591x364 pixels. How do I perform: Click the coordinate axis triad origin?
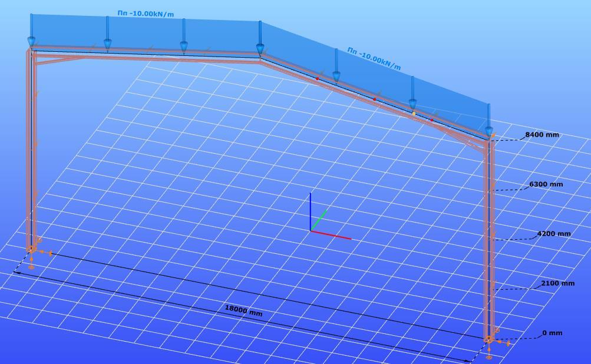(311, 230)
